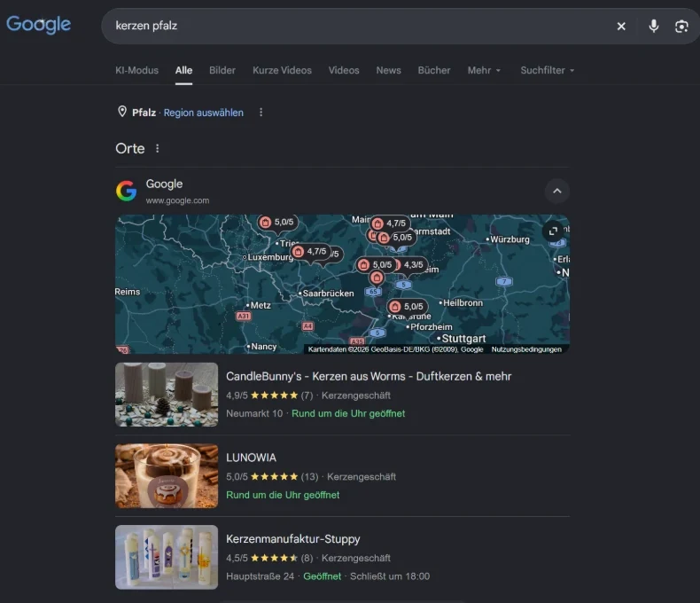Clear the search query with the X icon
Viewport: 700px width, 603px height.
coord(621,27)
